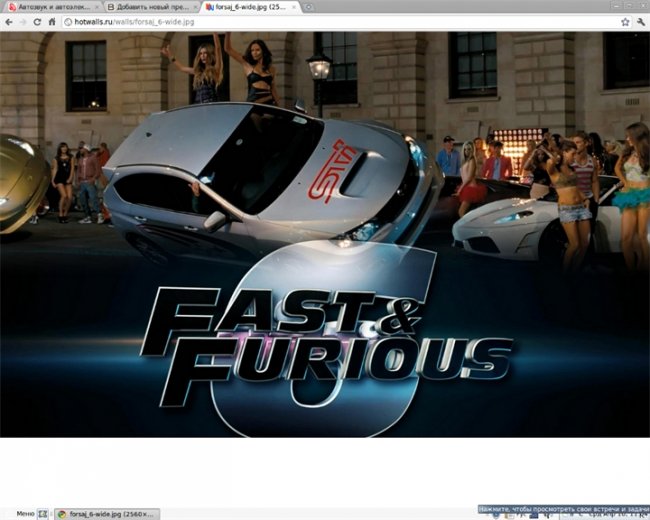Open the Home page icon
Viewport: 650px width, 520px height.
click(52, 21)
